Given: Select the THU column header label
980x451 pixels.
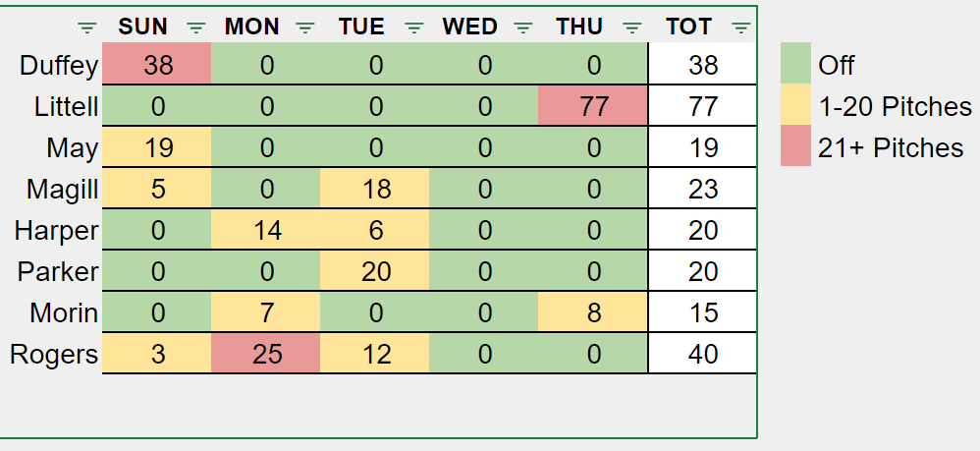Looking at the screenshot, I should (579, 28).
